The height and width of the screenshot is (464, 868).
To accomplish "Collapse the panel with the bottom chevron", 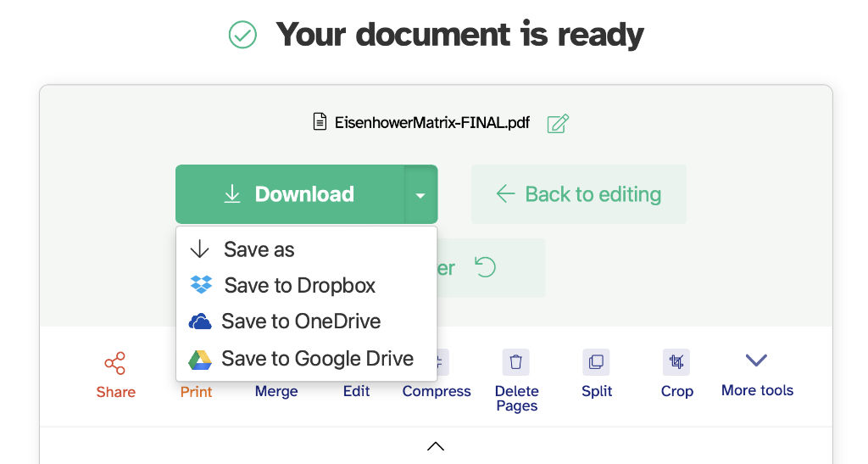I will (x=436, y=446).
